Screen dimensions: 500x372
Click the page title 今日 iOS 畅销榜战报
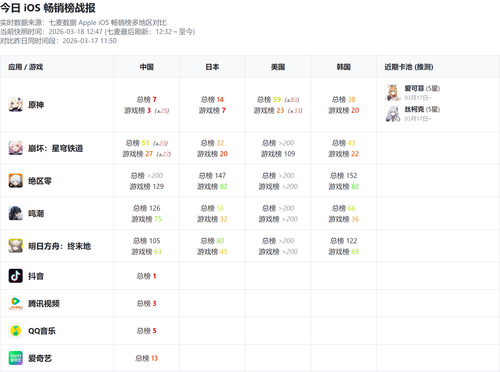pyautogui.click(x=48, y=8)
